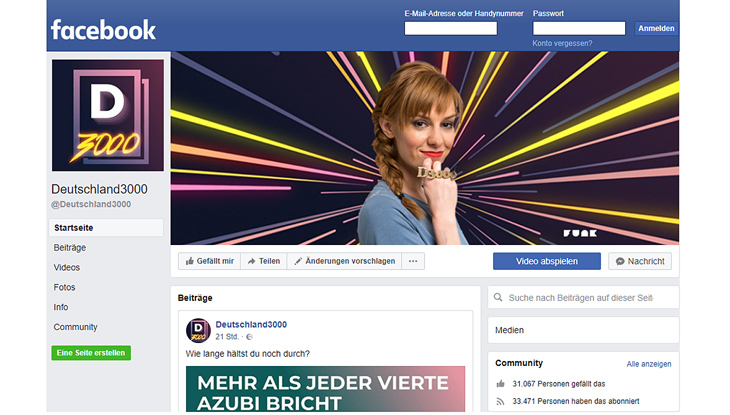Image resolution: width=730 pixels, height=415 pixels.
Task: Click the more options ellipsis button
Action: (413, 261)
